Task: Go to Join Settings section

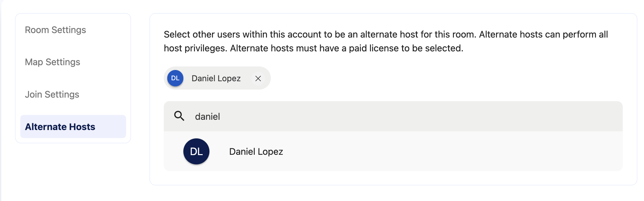Action: coord(52,94)
